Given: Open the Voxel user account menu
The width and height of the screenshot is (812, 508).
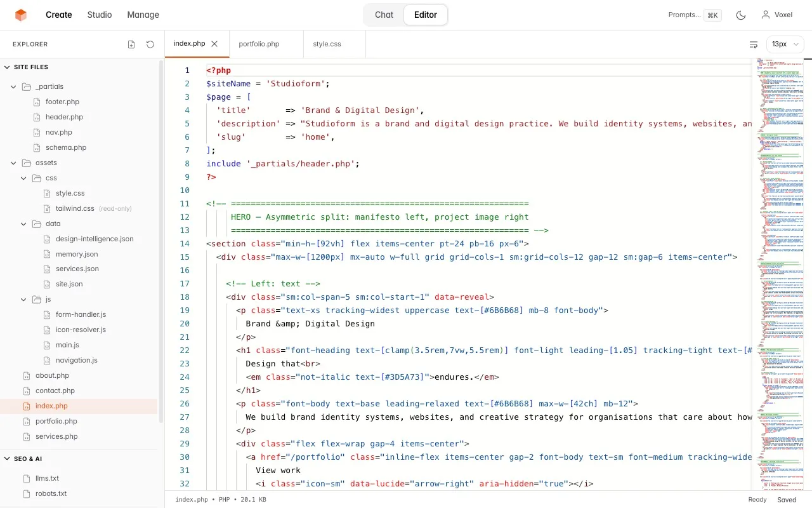Looking at the screenshot, I should 776,15.
